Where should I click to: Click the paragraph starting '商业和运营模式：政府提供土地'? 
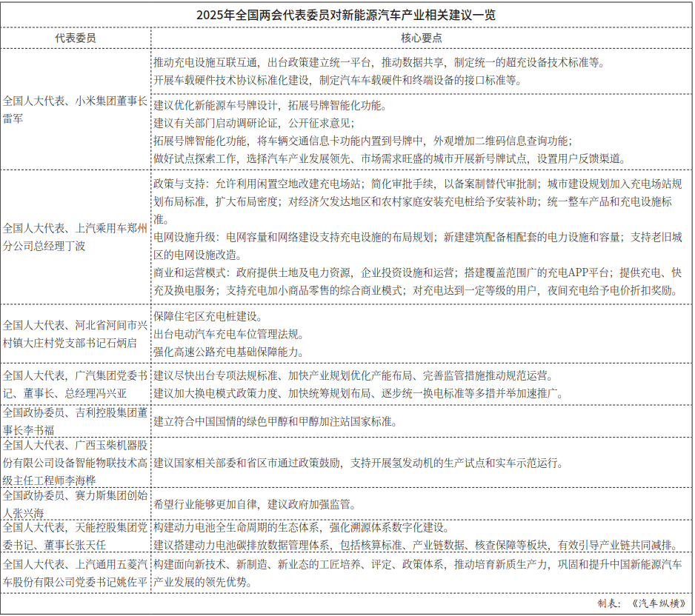(x=418, y=281)
